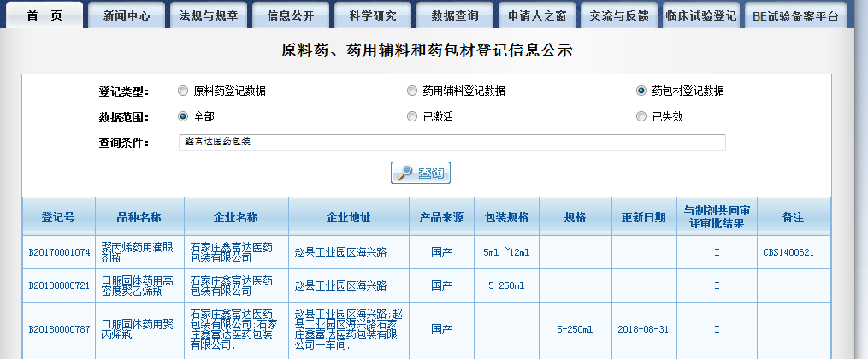Image resolution: width=868 pixels, height=359 pixels.
Task: Open the 数据查询 tab
Action: tap(454, 16)
